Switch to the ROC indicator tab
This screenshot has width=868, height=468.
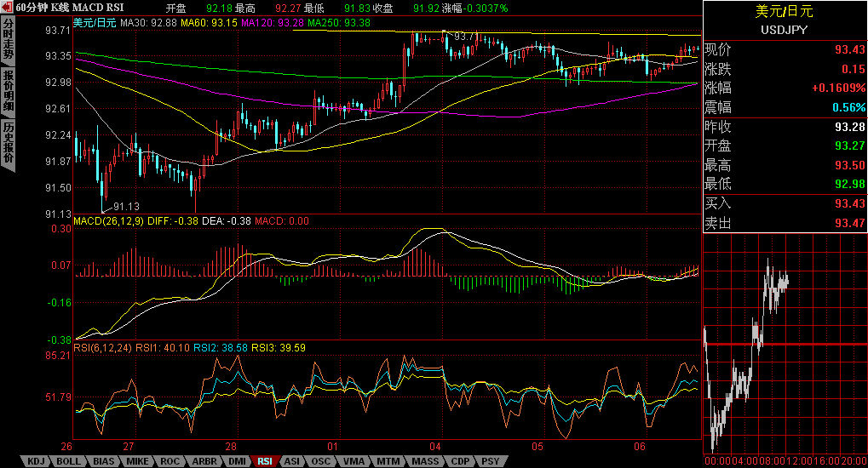pos(170,461)
